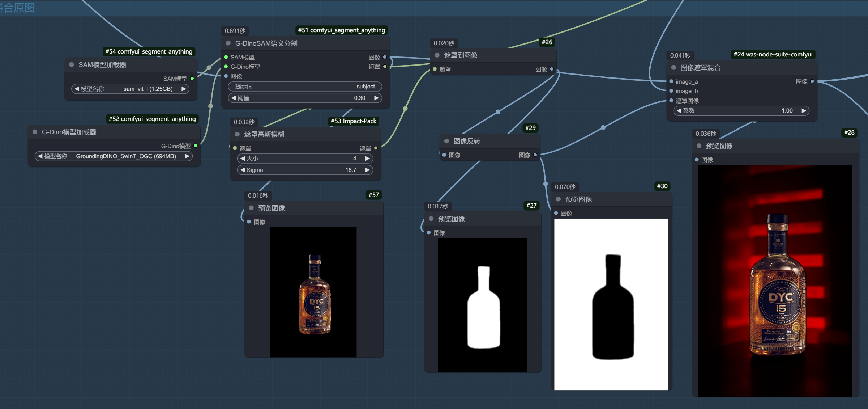Image resolution: width=868 pixels, height=409 pixels.
Task: Click the Sigma value 16.7
Action: [x=351, y=170]
